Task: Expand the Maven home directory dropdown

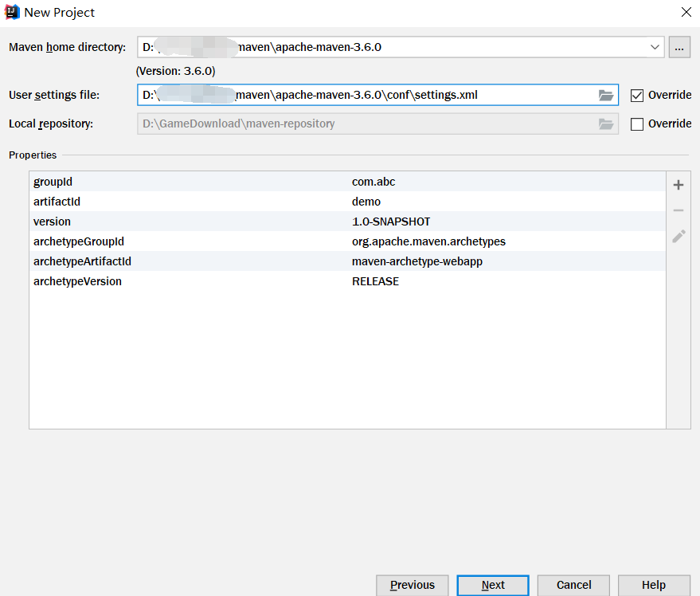Action: tap(655, 47)
